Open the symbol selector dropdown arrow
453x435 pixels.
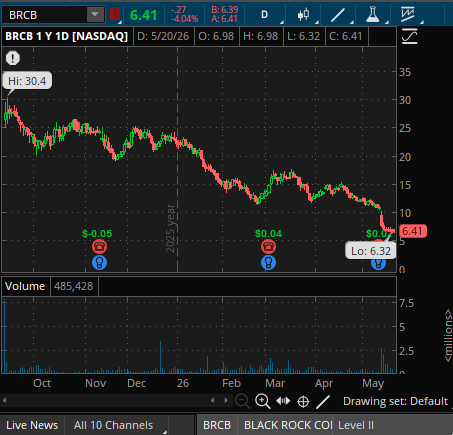95,15
